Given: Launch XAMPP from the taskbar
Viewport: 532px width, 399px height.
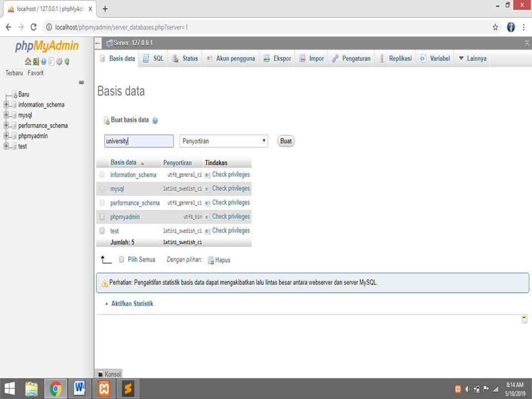Looking at the screenshot, I should (x=104, y=388).
